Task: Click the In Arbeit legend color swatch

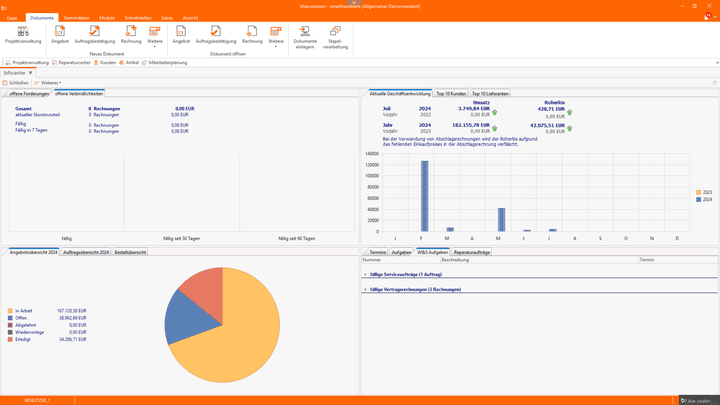Action: (x=10, y=311)
